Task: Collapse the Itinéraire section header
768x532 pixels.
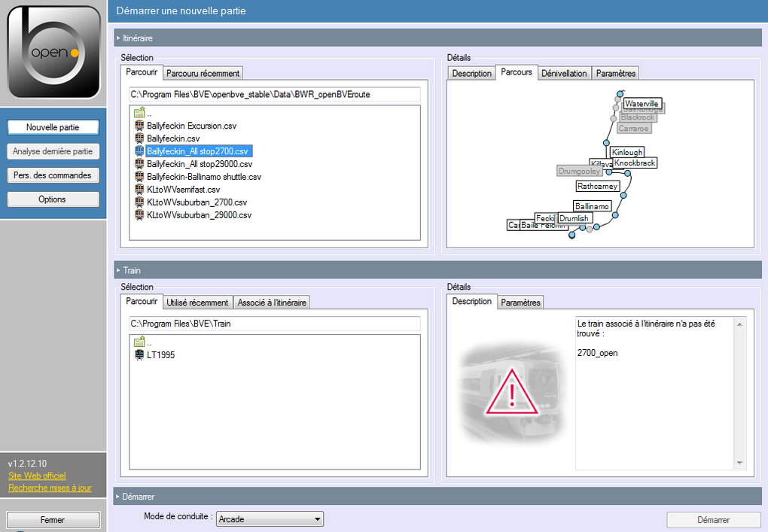Action: (437, 38)
